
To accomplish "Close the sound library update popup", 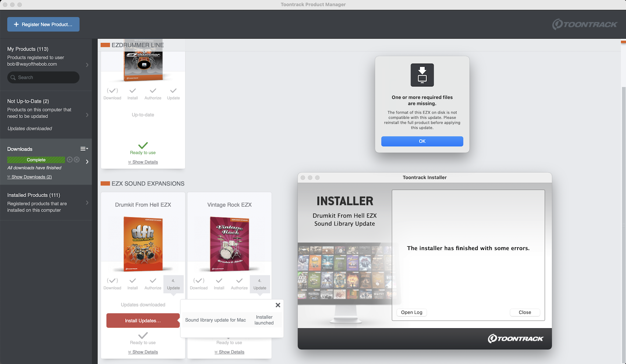I will pos(278,305).
